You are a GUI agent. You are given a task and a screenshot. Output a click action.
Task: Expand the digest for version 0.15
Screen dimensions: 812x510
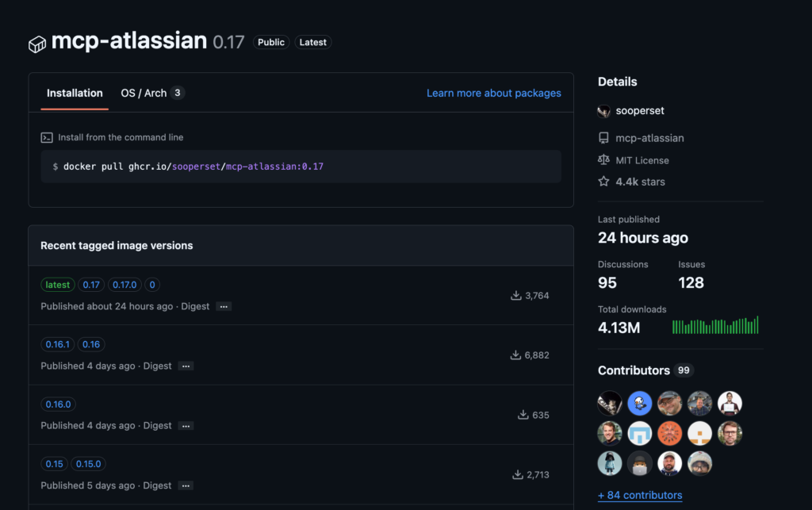tap(185, 485)
